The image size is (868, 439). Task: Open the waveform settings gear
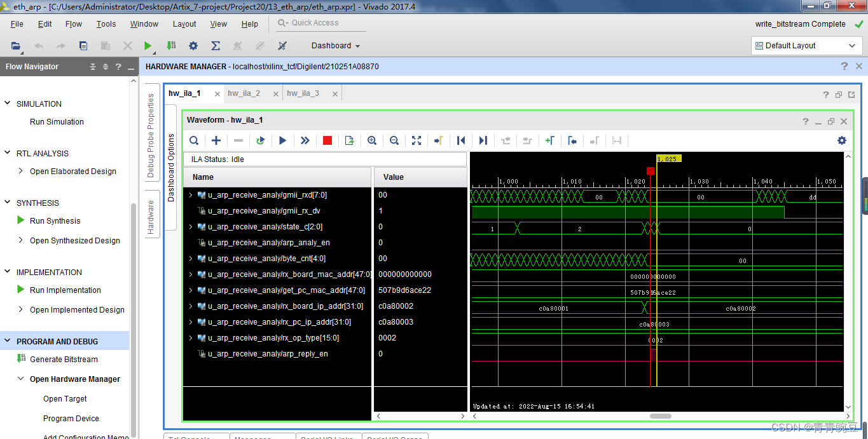[841, 140]
